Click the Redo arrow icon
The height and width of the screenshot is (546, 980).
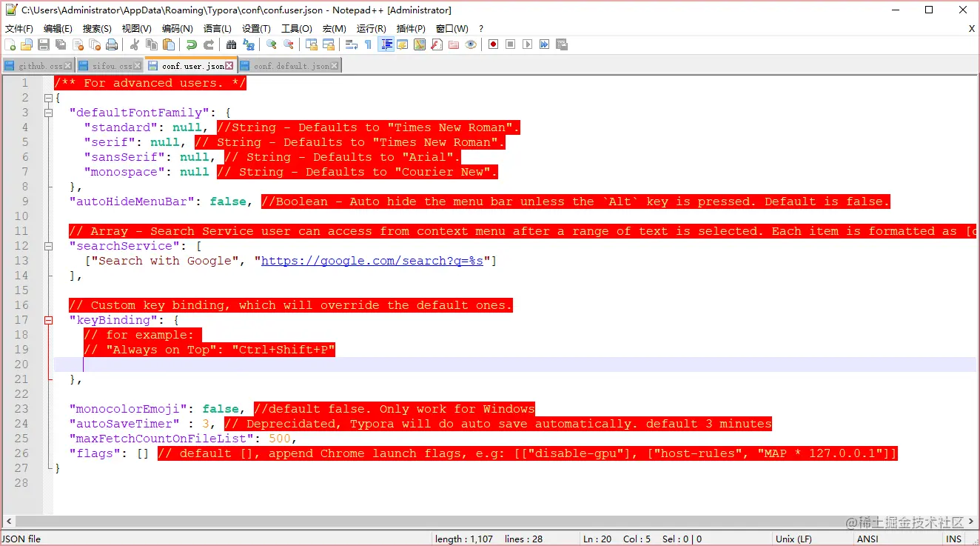click(x=208, y=44)
